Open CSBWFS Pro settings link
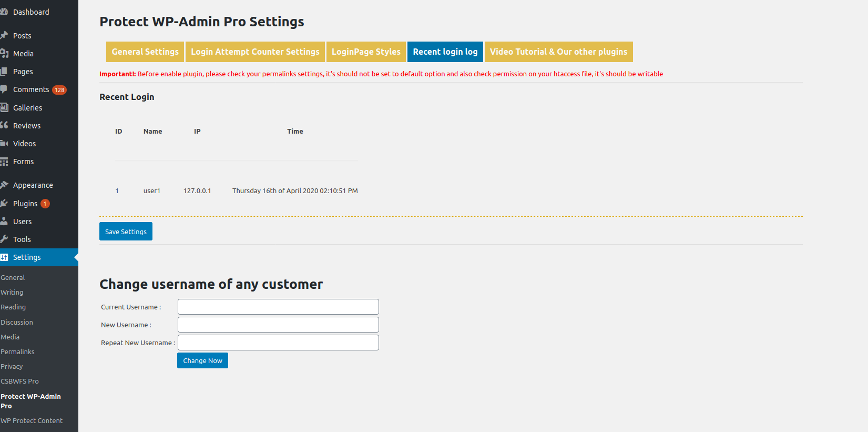The height and width of the screenshot is (432, 868). coord(19,381)
